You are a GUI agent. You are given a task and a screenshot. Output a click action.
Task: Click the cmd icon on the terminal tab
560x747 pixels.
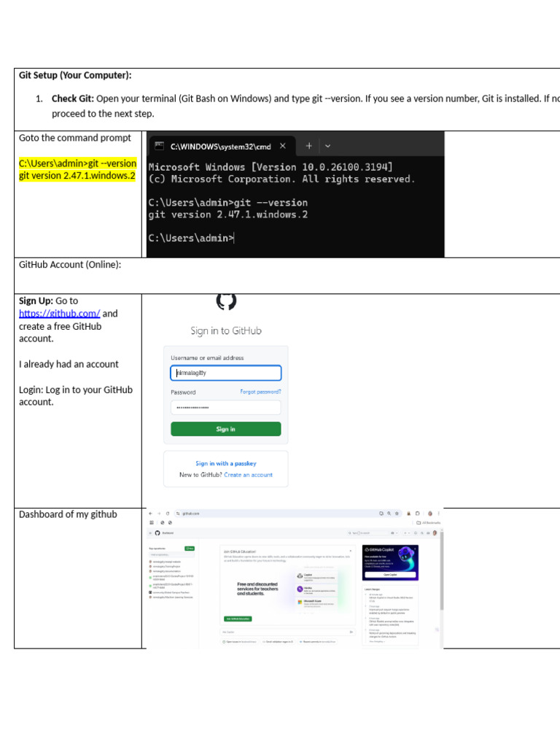pyautogui.click(x=160, y=146)
